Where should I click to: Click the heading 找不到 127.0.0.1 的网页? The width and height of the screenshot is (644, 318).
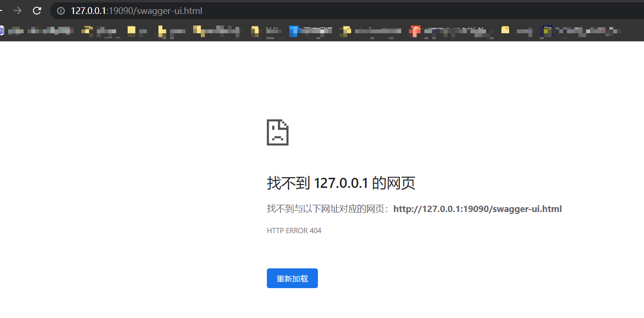(341, 184)
